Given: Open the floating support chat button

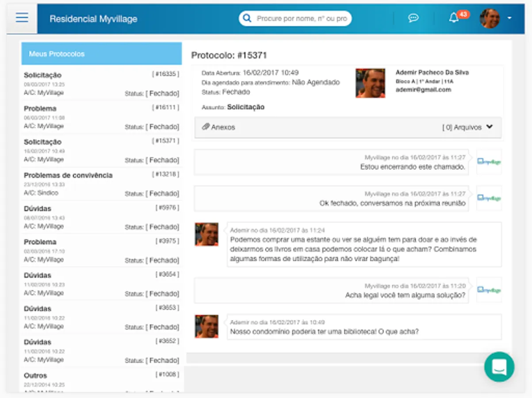Looking at the screenshot, I should point(499,367).
